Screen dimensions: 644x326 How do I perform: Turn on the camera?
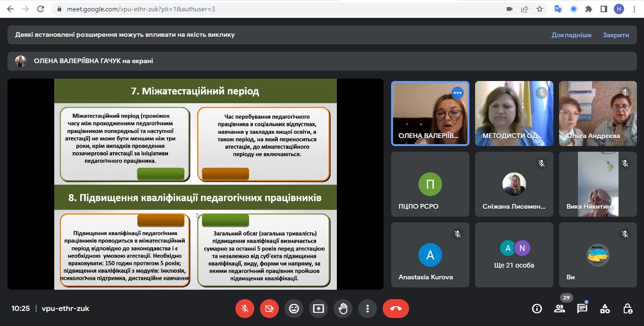pos(269,309)
